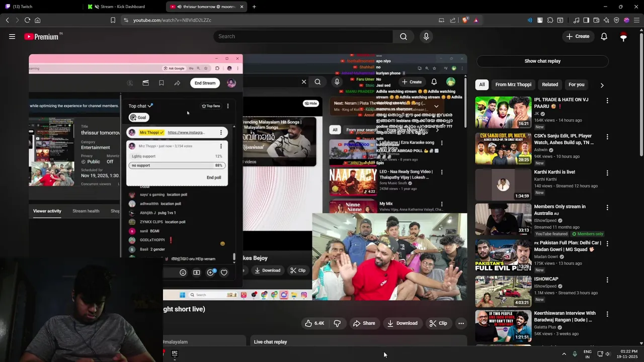Open the Pakistan Full Plan thumbnail

click(x=503, y=255)
